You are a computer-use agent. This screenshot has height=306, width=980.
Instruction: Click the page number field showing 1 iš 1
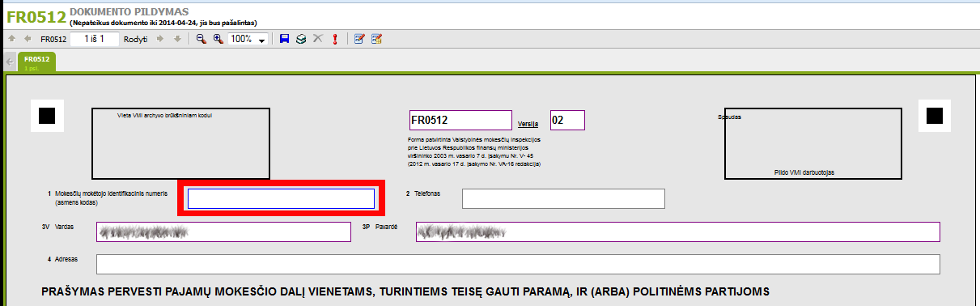tap(95, 39)
